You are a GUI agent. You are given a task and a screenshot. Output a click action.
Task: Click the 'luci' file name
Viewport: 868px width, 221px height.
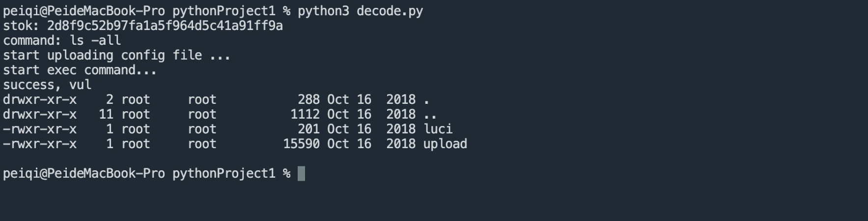[x=438, y=129]
